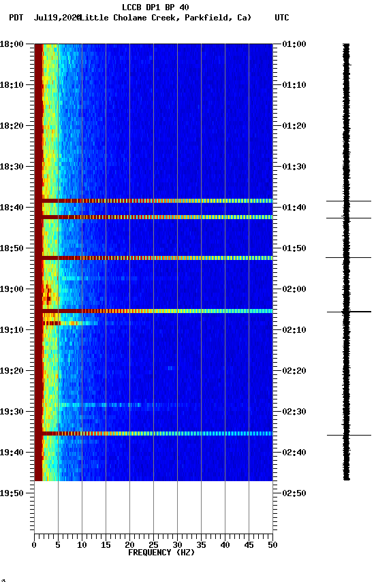
Task: Click the 40 Hz frequency tick label
Action: point(225,545)
